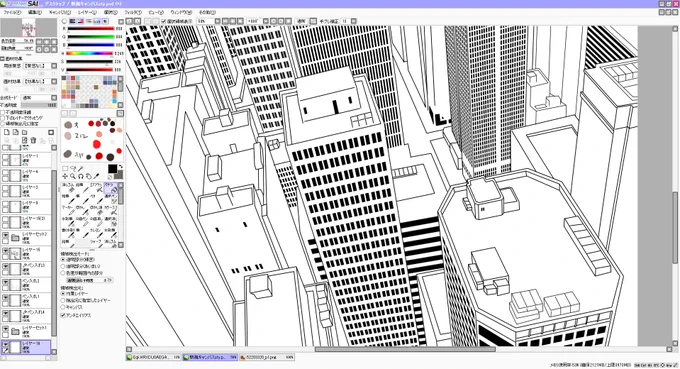The width and height of the screenshot is (680, 369).
Task: Click the canvas horizontal scrollbar
Action: (x=405, y=349)
